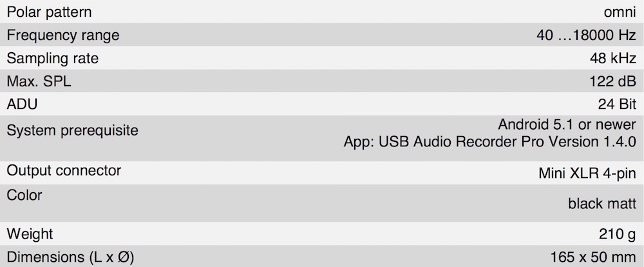Select the omni value

pos(620,12)
